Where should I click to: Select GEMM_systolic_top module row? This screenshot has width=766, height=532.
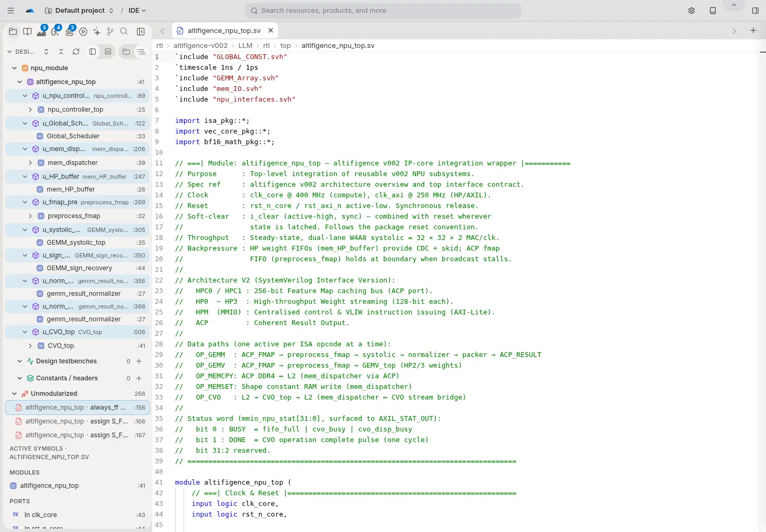78,243
